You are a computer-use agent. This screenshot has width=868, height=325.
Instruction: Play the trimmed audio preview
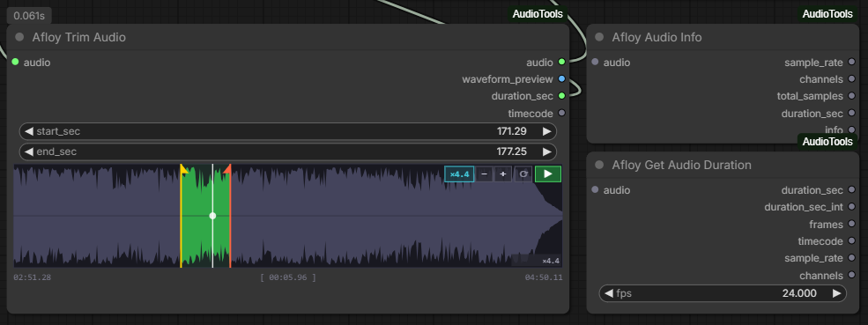[x=547, y=174]
